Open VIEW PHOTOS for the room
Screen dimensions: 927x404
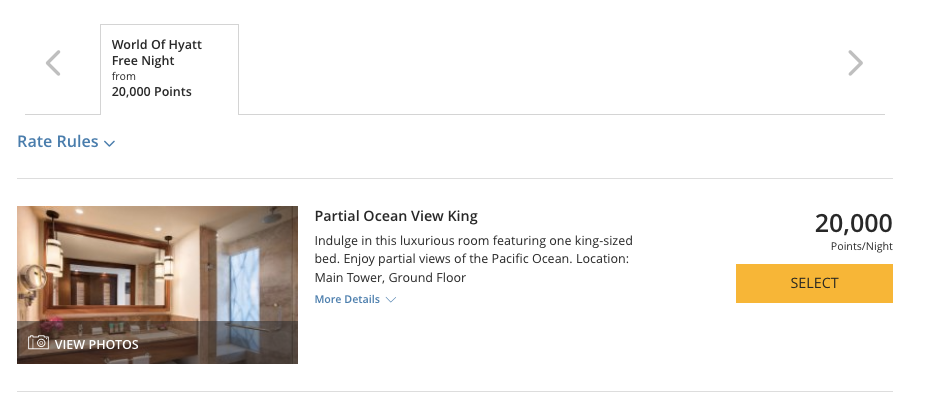(96, 344)
